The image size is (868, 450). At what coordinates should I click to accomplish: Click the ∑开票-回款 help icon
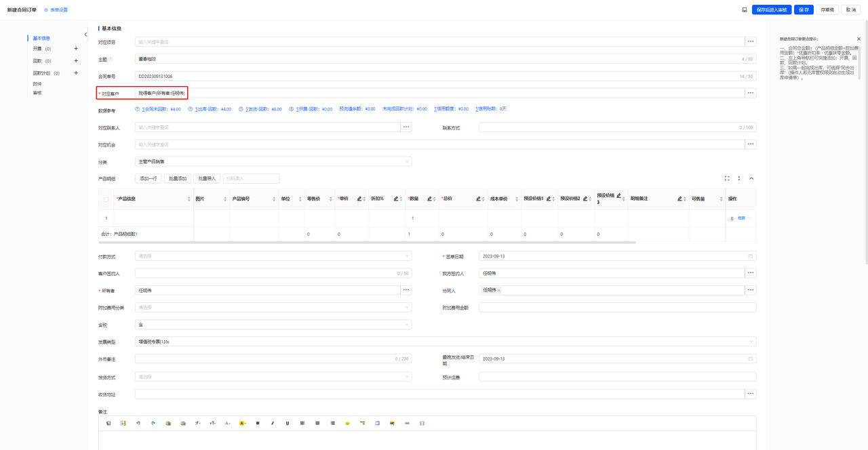tap(291, 109)
